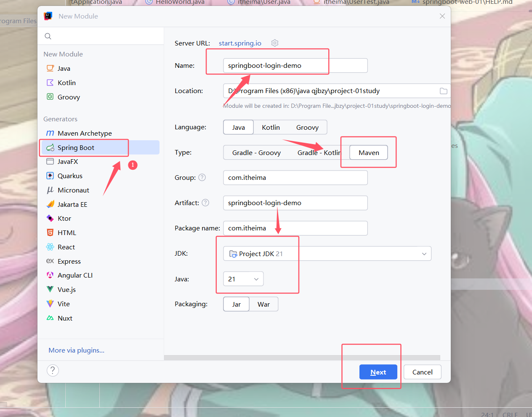Click inside the Group input field

[x=295, y=177]
